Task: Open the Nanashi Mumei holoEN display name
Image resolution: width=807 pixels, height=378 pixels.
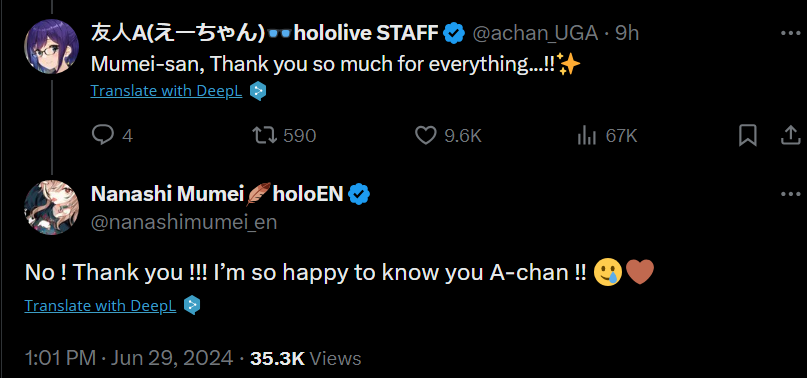Action: 217,194
